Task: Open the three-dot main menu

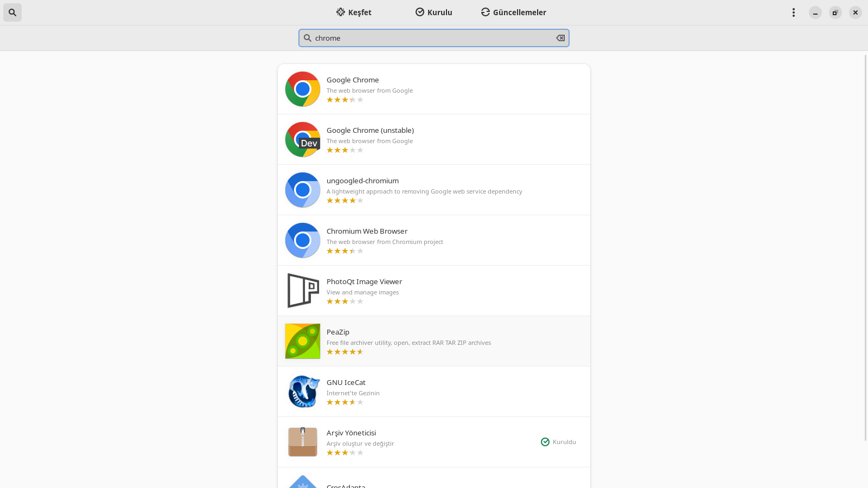Action: [x=793, y=12]
